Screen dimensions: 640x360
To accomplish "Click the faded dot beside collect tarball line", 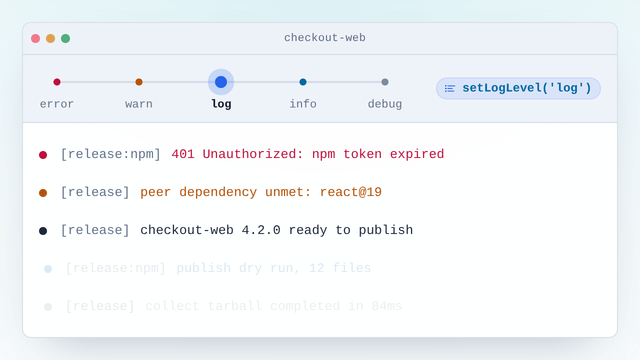I will [x=48, y=307].
